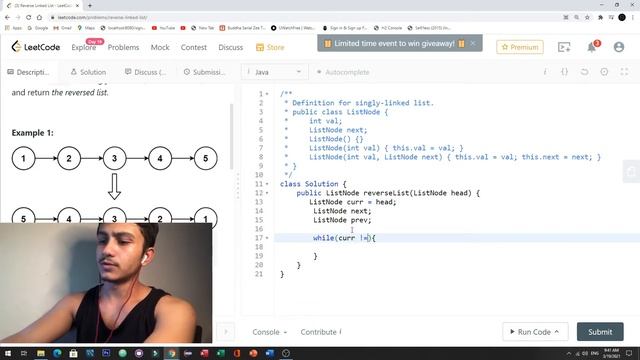This screenshot has height=360, width=640.
Task: Click the address bar URL
Action: coord(102,18)
